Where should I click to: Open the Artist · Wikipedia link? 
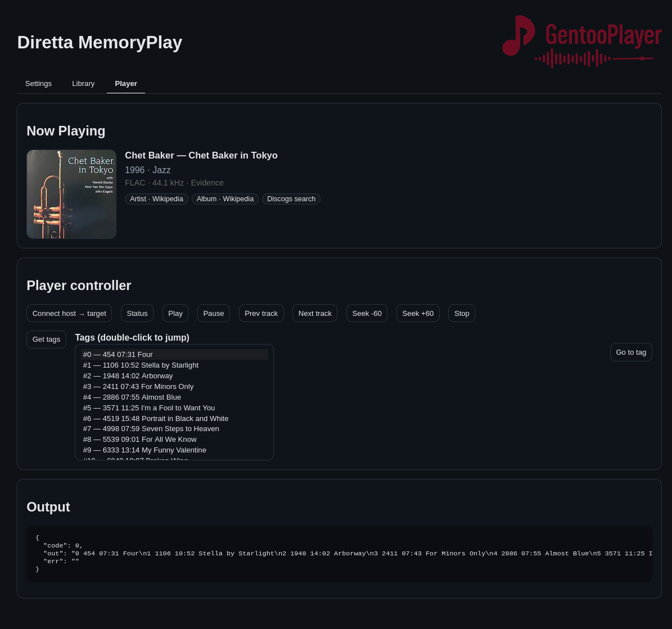(x=156, y=199)
